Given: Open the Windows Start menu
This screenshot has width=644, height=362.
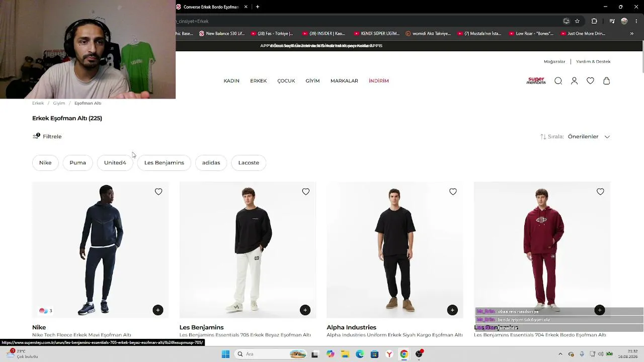Looking at the screenshot, I should 225,354.
